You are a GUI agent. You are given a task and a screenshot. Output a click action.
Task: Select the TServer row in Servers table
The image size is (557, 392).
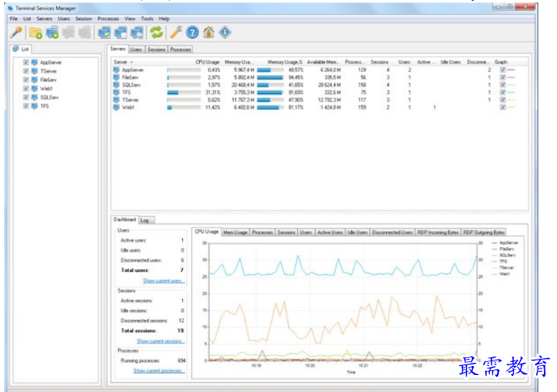tap(321, 100)
